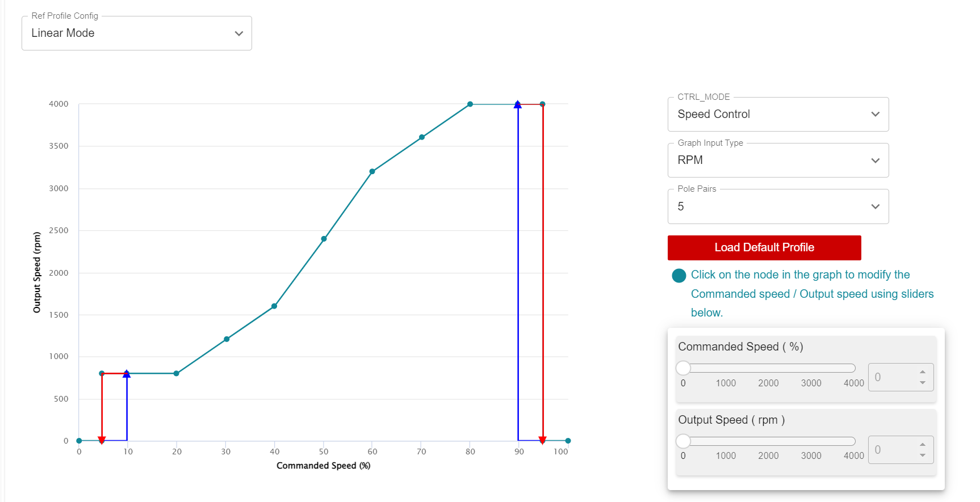The height and width of the screenshot is (502, 980).
Task: Select the graph node at 50% commanded speed
Action: 324,239
